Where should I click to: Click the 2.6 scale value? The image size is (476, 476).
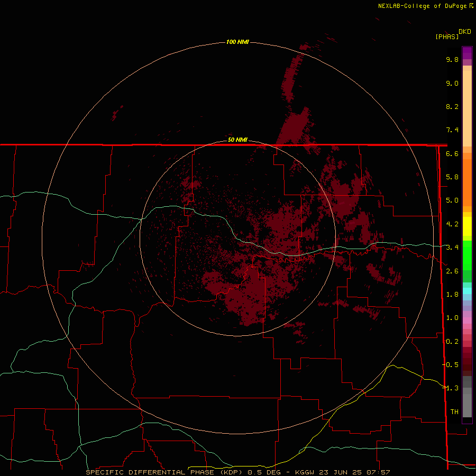tap(452, 271)
